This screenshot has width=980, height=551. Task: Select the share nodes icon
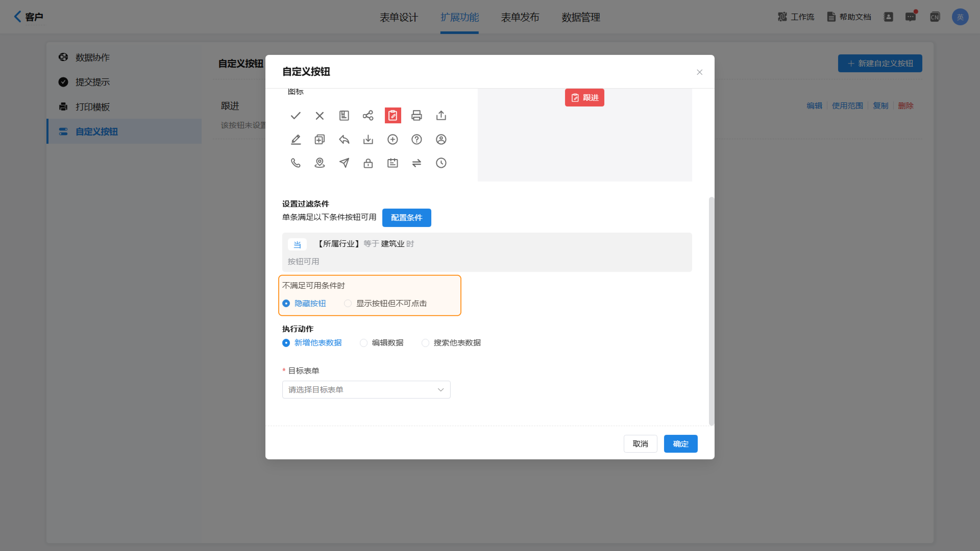tap(368, 115)
